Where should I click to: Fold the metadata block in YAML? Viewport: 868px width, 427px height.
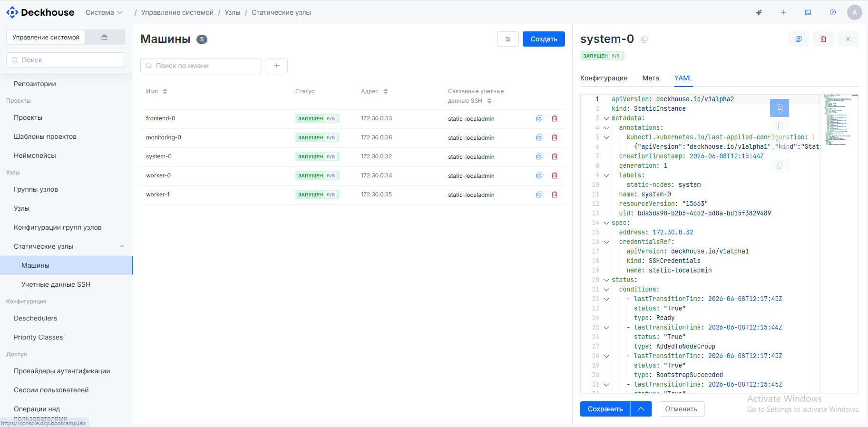pos(606,118)
